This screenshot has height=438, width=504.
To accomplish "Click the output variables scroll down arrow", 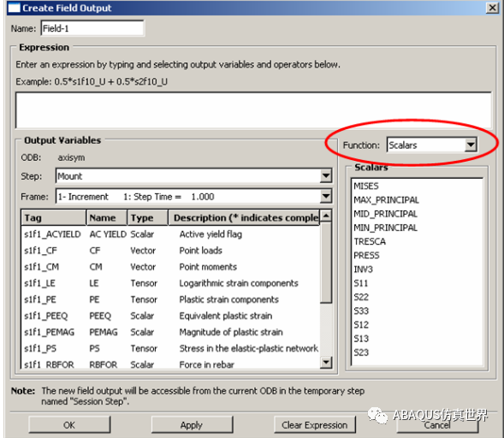I will click(x=326, y=363).
